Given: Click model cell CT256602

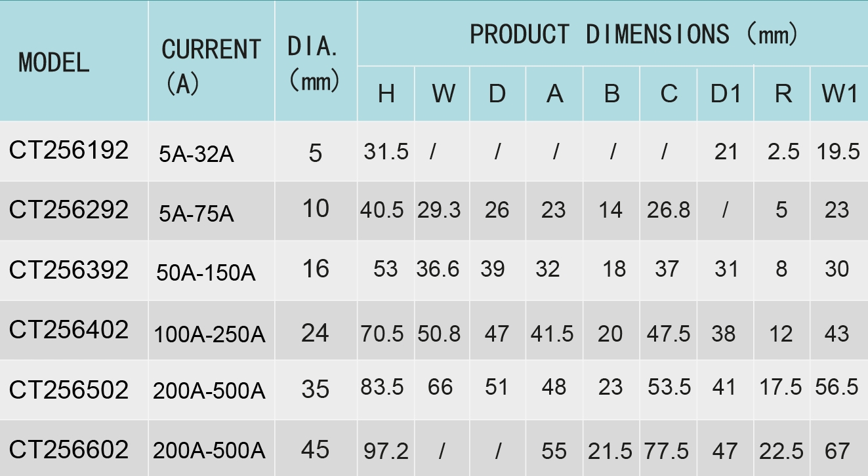Looking at the screenshot, I should coord(69,450).
